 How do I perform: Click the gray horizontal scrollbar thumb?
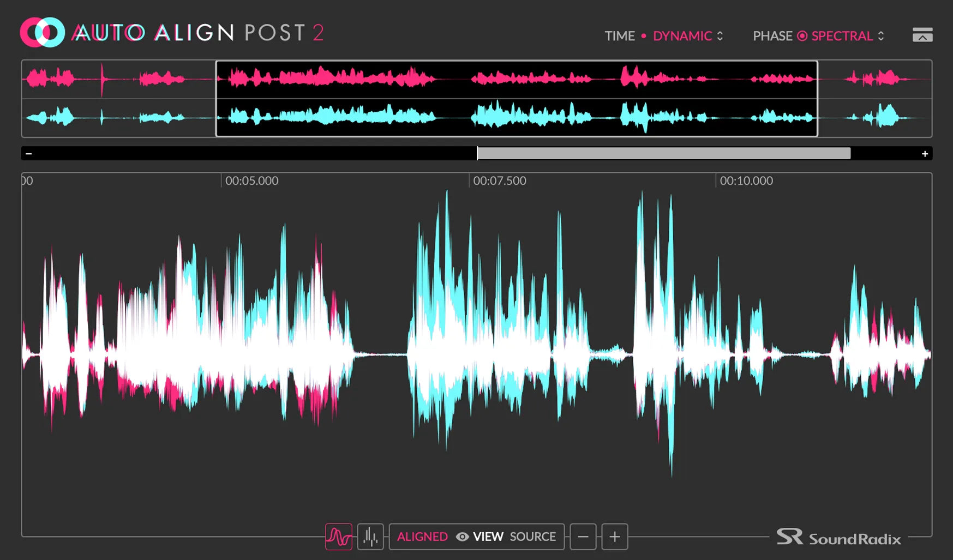663,154
